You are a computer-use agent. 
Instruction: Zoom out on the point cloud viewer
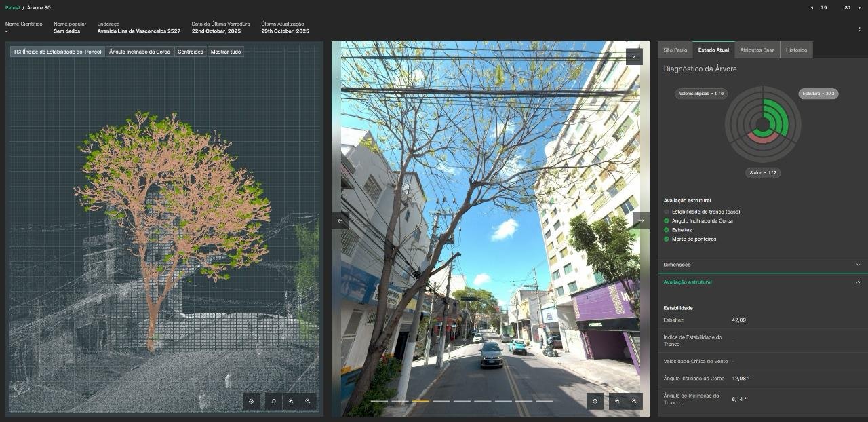308,401
